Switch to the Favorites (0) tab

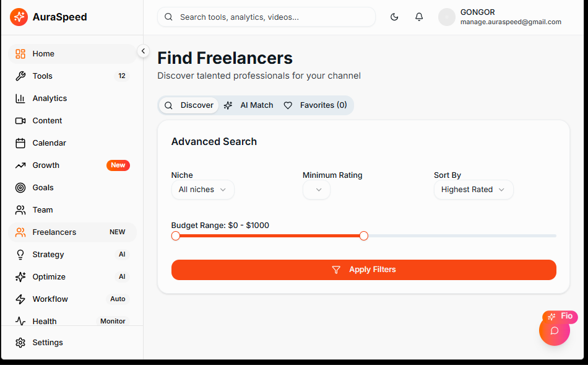(x=315, y=105)
